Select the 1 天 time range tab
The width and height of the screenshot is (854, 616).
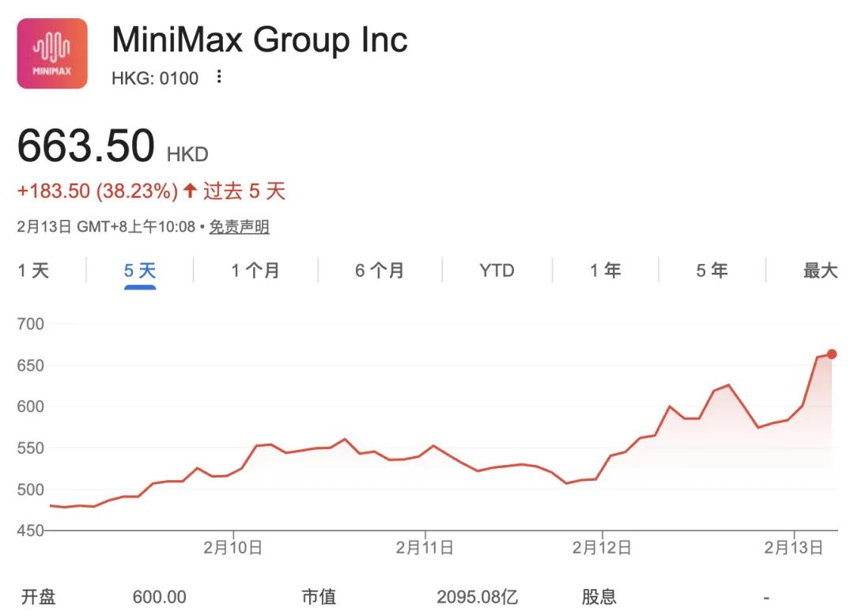33,270
